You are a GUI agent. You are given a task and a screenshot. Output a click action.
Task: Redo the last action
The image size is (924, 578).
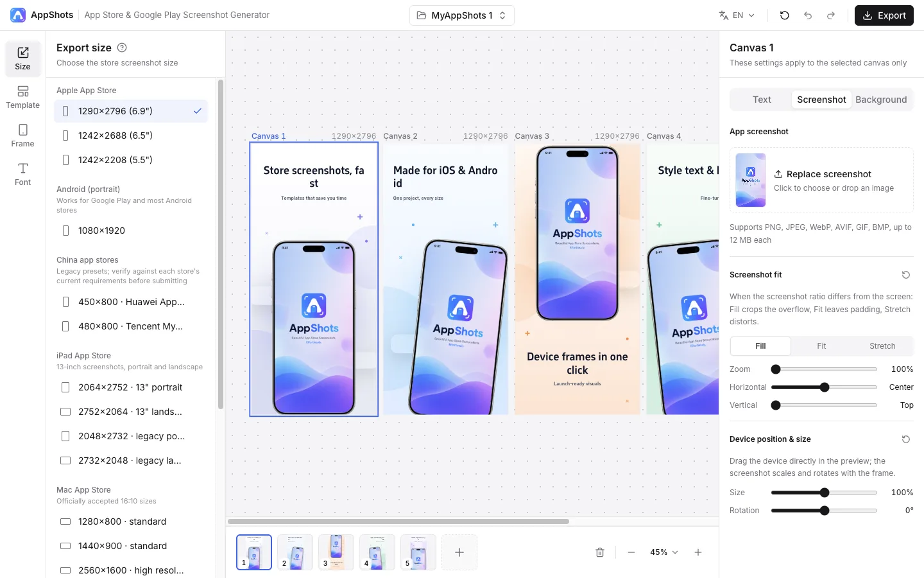point(831,15)
